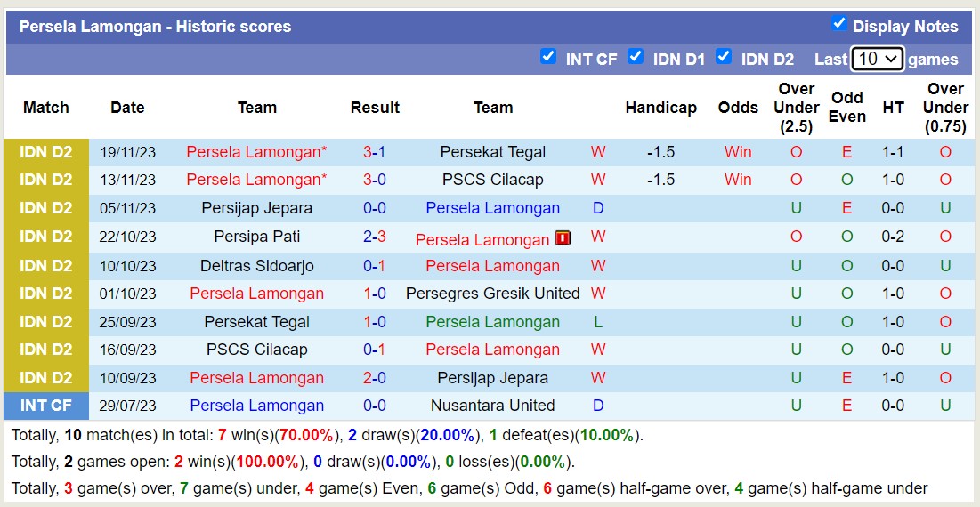980x507 pixels.
Task: Open the 2-0 result against Persijap Jepara
Action: coord(375,378)
